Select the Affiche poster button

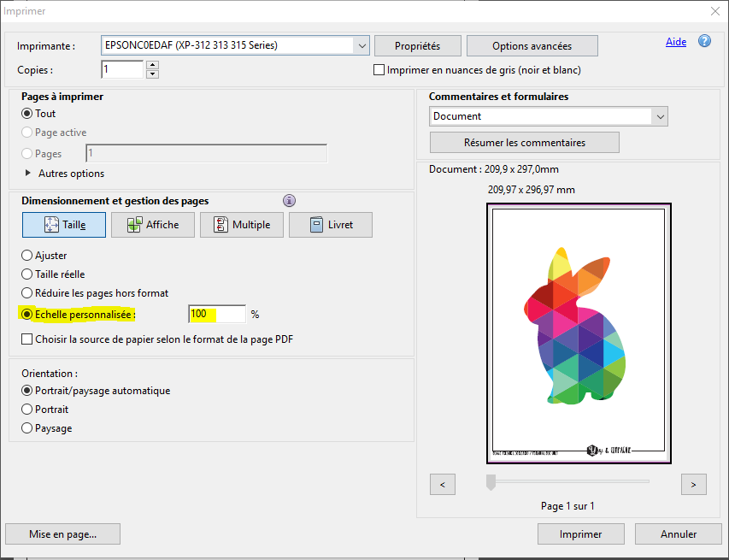click(153, 225)
